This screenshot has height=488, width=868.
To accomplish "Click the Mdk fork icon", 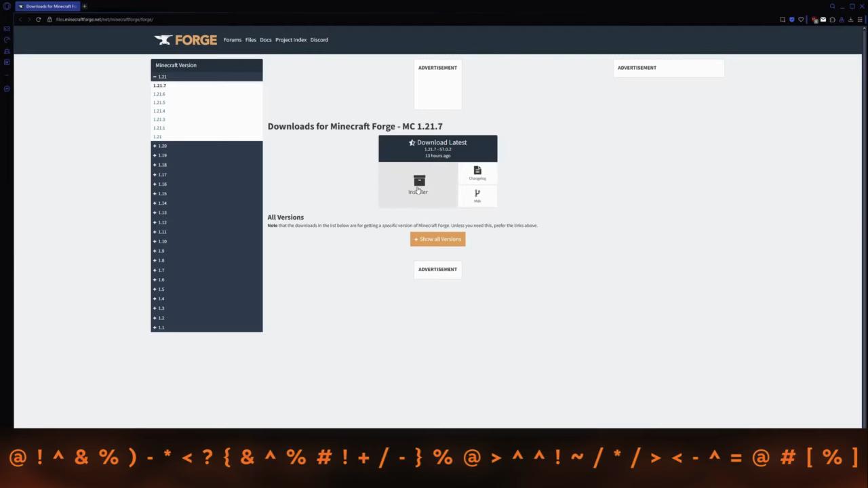I will [477, 193].
